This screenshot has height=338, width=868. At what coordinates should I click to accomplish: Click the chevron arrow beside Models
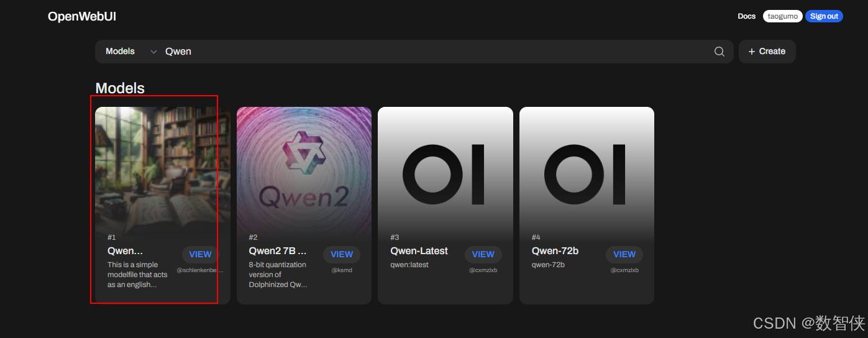[153, 52]
